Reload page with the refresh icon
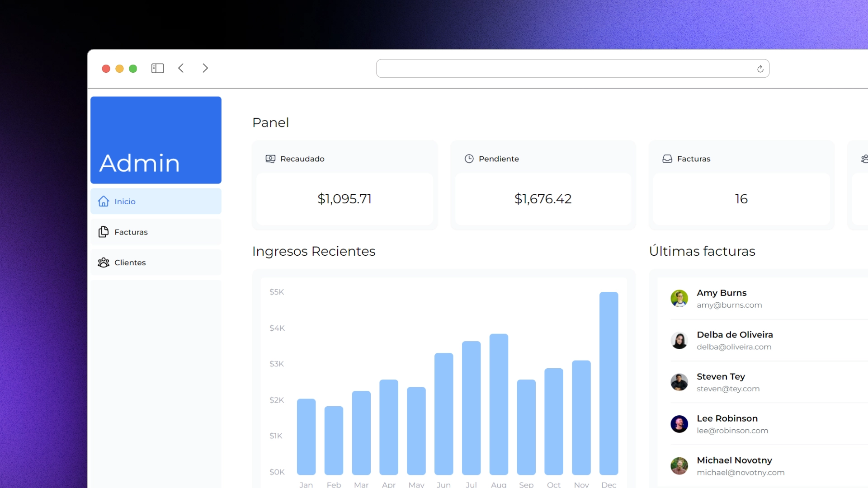Screen dimensions: 868x488 point(760,69)
